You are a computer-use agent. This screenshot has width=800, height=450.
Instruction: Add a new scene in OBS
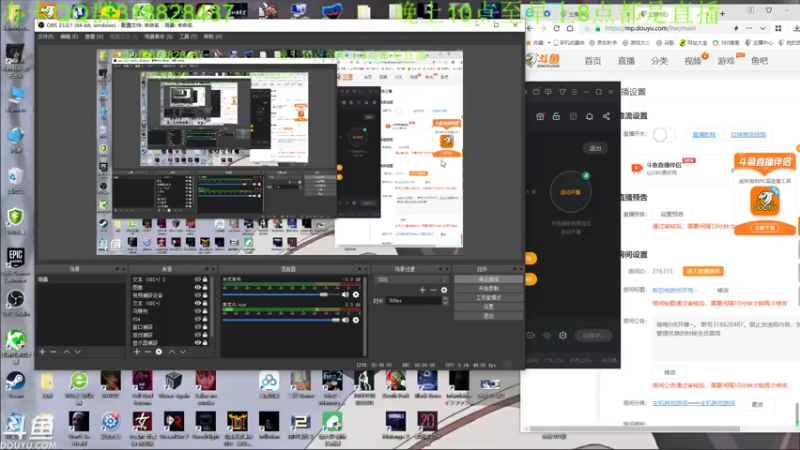pos(42,352)
